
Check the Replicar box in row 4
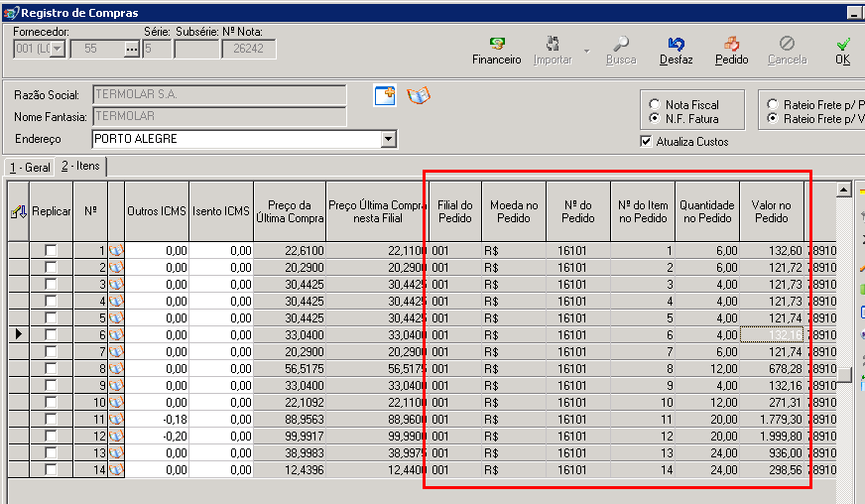coord(51,302)
